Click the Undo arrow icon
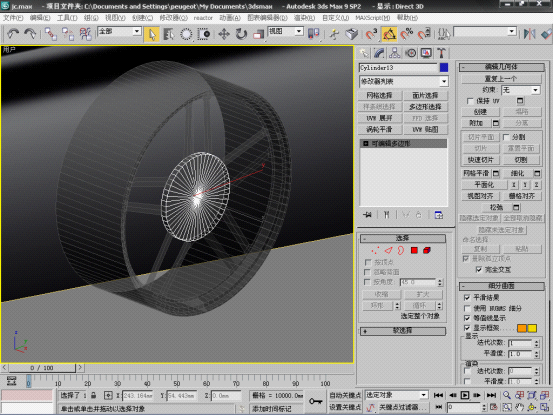This screenshot has height=415, width=553. (13, 34)
